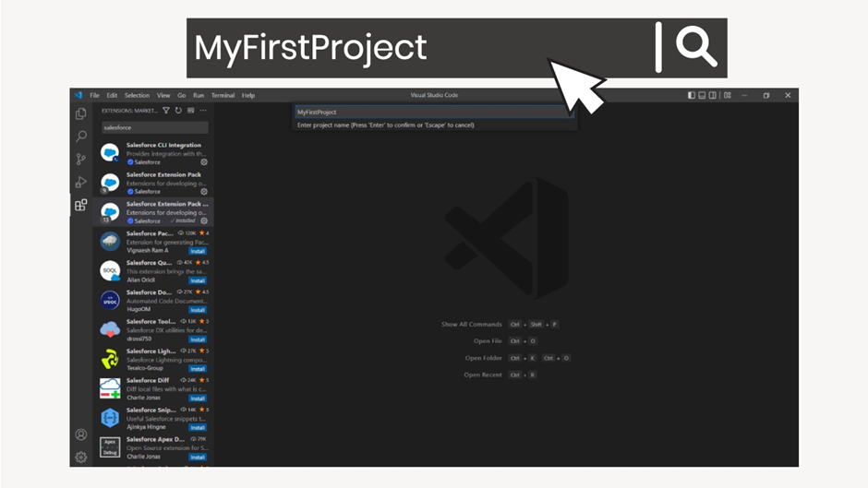Open the Salesforce CLI Integration manage gear
Screen dimensions: 868x488
[x=204, y=162]
